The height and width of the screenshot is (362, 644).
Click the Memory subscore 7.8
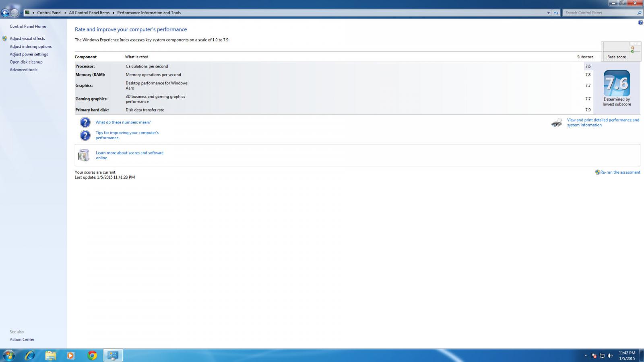coord(588,75)
